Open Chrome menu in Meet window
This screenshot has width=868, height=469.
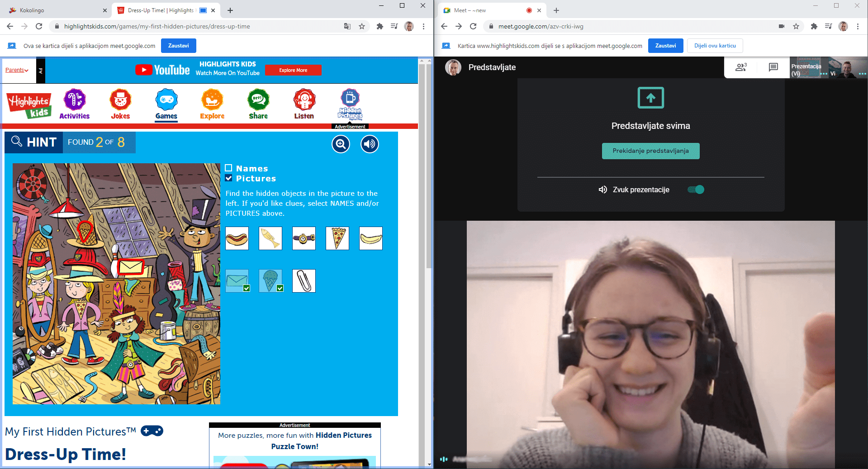point(858,26)
